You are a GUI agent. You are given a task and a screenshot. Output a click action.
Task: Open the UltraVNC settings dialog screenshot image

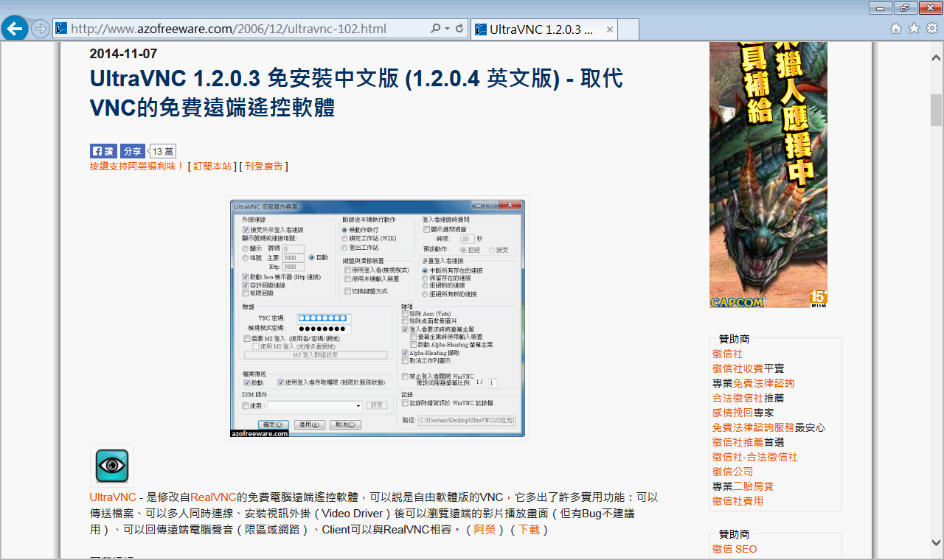[378, 318]
